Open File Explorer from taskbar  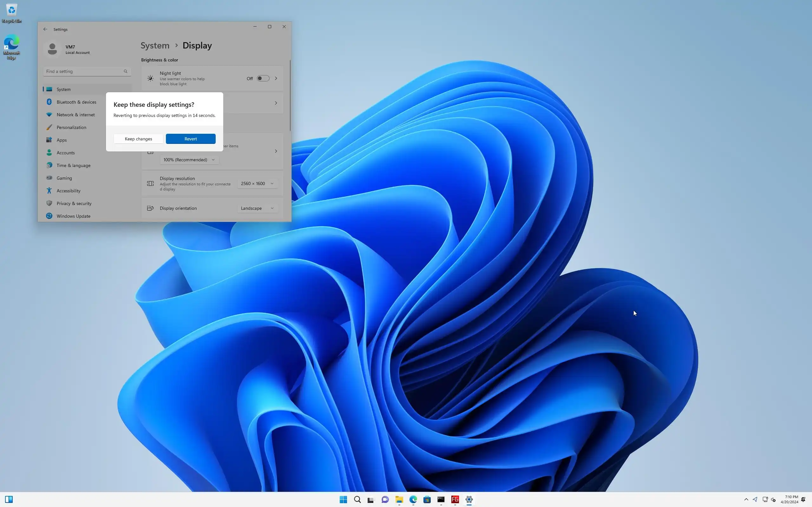(399, 500)
